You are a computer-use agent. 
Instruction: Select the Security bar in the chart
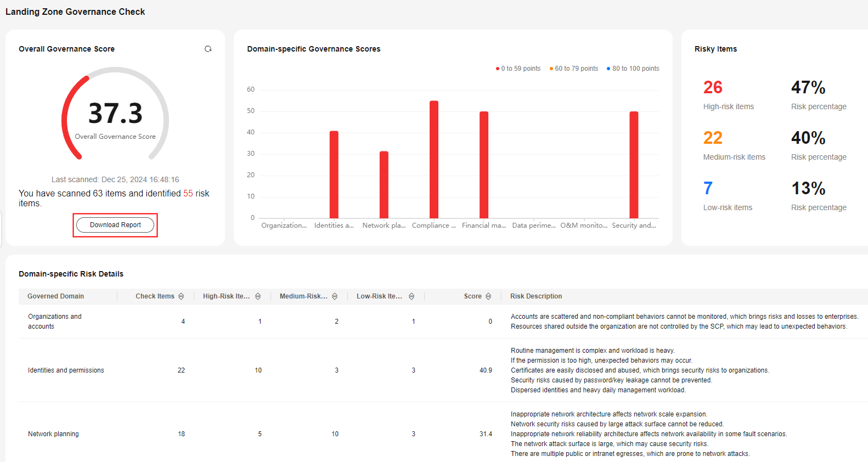point(634,165)
